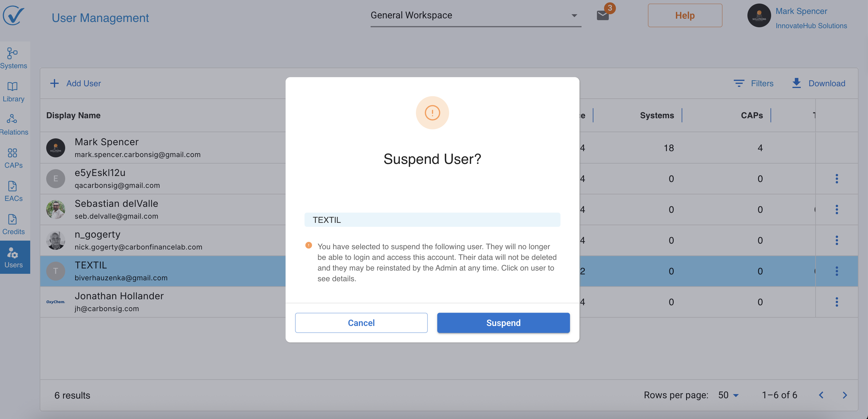The width and height of the screenshot is (868, 419).
Task: Click the Help button
Action: click(685, 15)
